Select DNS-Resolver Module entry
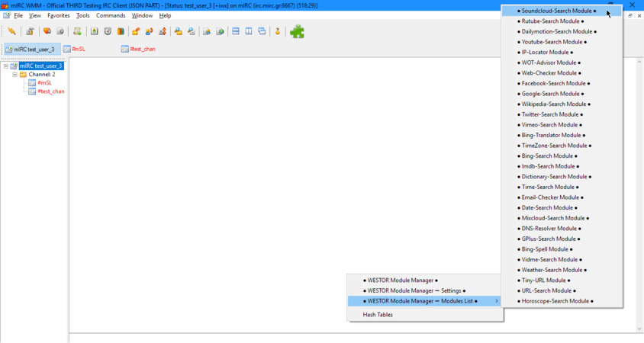The image size is (644, 343). [562, 229]
